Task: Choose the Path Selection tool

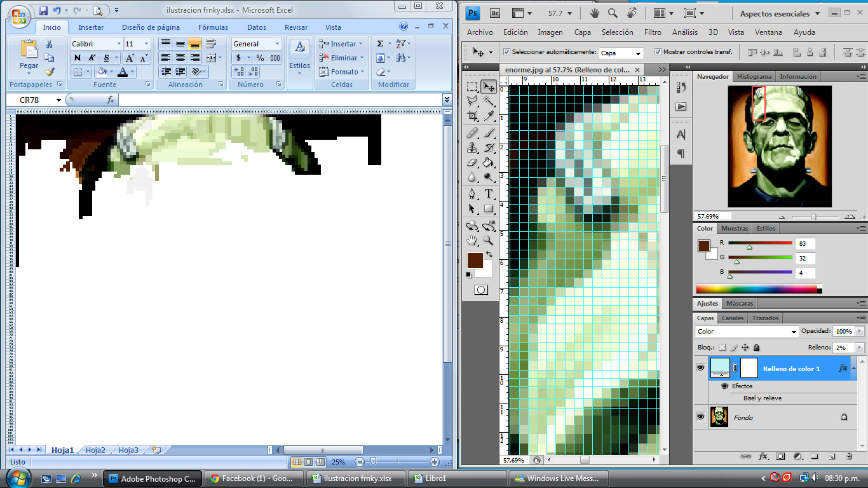Action: (x=472, y=208)
